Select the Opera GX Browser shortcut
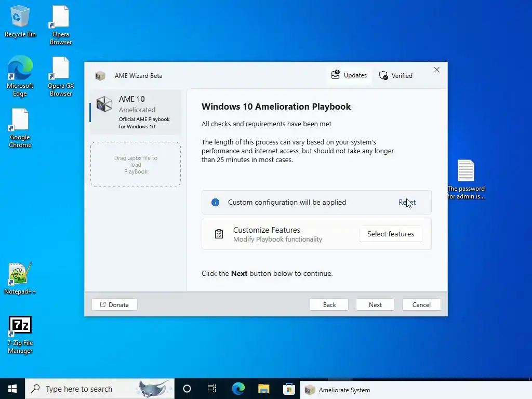This screenshot has height=399, width=532. coord(60,77)
